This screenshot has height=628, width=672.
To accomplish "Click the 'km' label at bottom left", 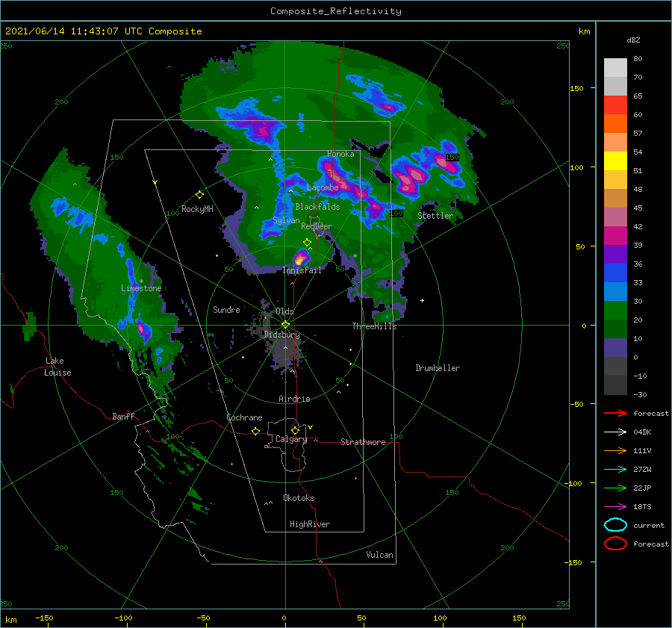I will click(x=11, y=620).
